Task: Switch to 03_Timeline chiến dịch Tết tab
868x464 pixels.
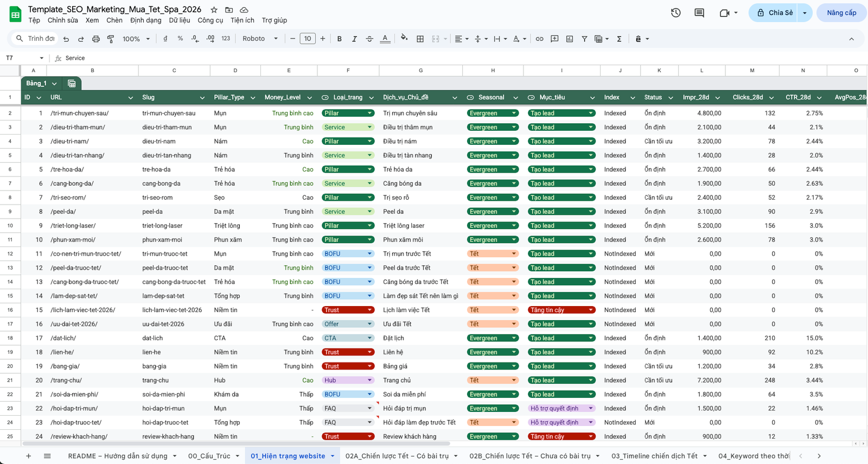Action: click(655, 456)
